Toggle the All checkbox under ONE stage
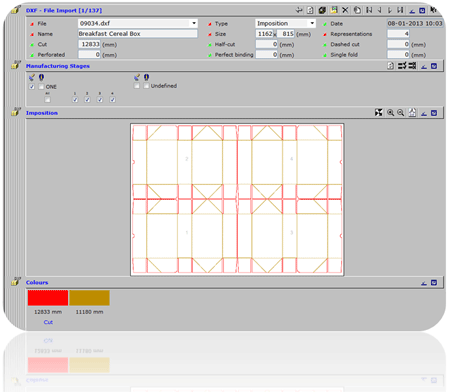This screenshot has height=392, width=450. coord(48,100)
